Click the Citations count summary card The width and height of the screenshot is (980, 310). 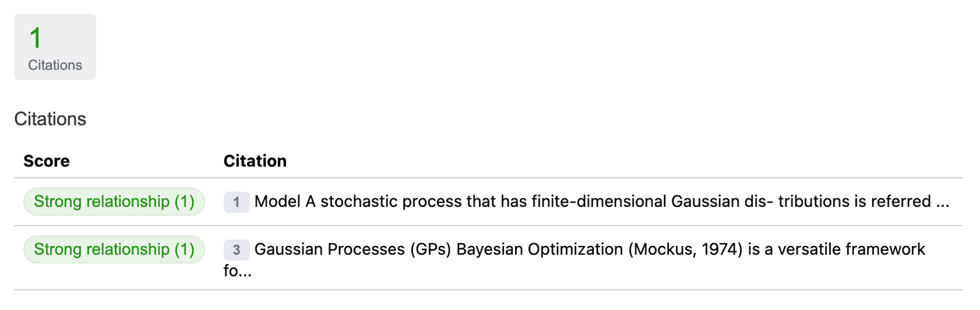click(x=55, y=47)
